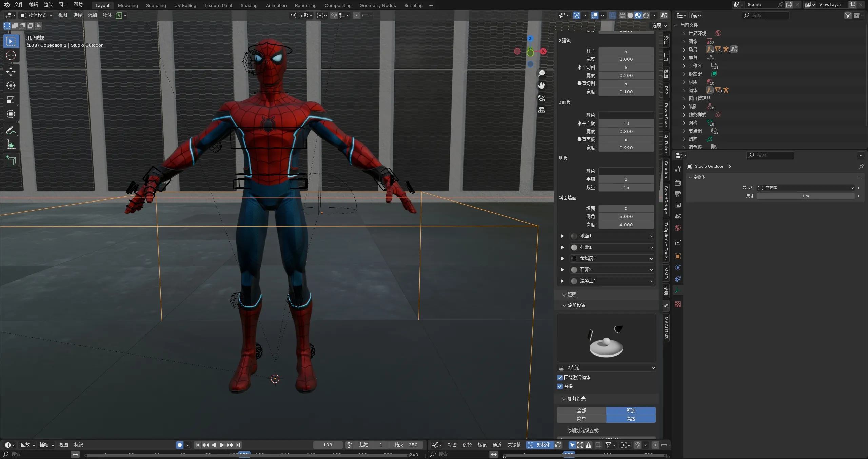Open the Output properties tab
Image resolution: width=868 pixels, height=459 pixels.
click(x=678, y=194)
